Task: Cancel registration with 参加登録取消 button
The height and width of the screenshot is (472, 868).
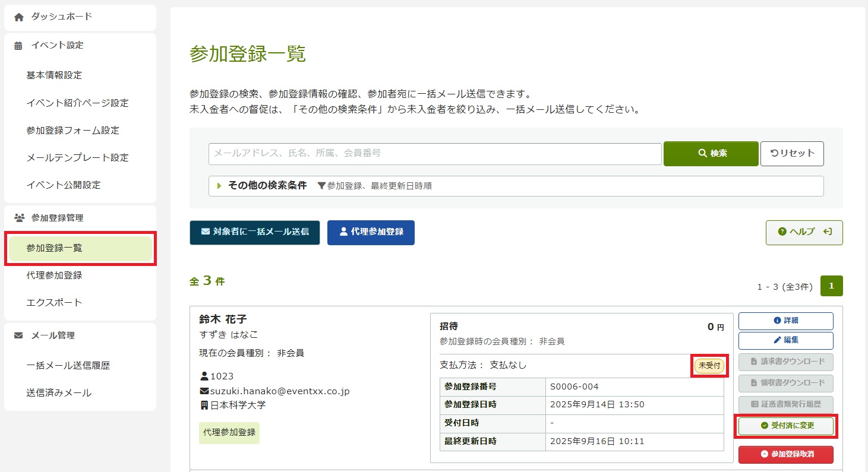Action: pyautogui.click(x=785, y=454)
